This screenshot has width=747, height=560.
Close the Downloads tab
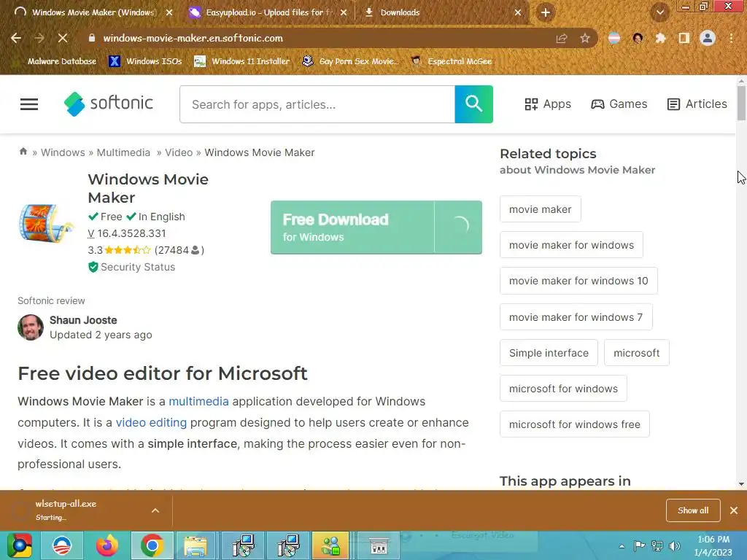[x=518, y=12]
